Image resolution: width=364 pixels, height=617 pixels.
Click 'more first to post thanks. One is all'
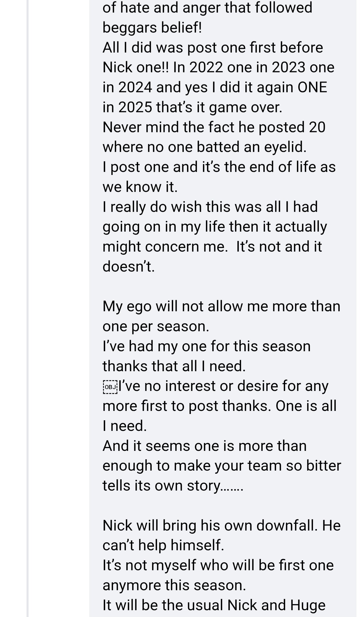click(x=219, y=406)
